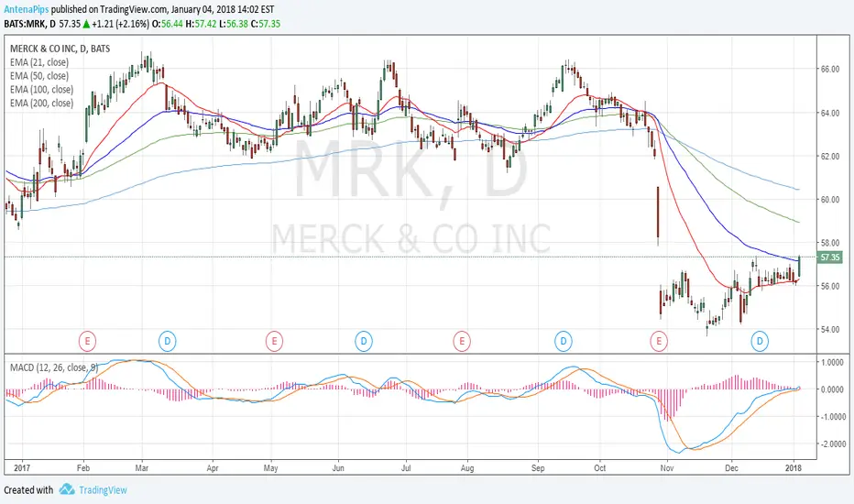Click the +1.21 (2.16%) change value
Image resolution: width=854 pixels, height=504 pixels.
[120, 24]
